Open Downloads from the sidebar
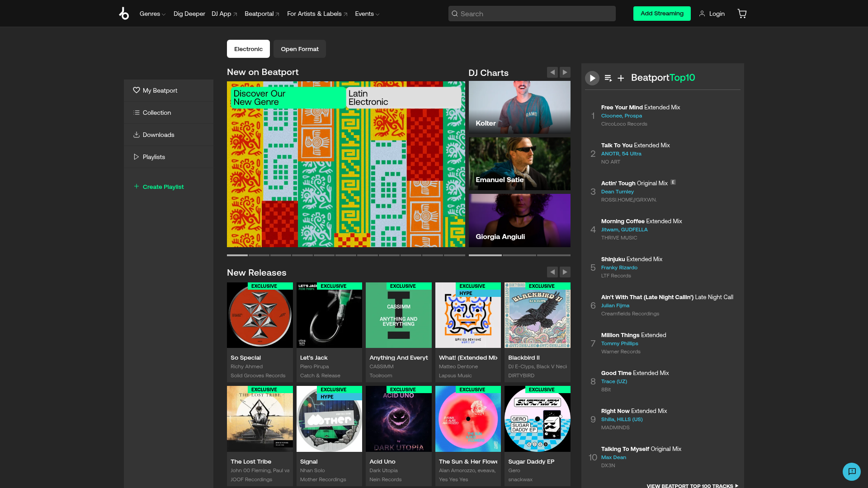 coord(158,134)
